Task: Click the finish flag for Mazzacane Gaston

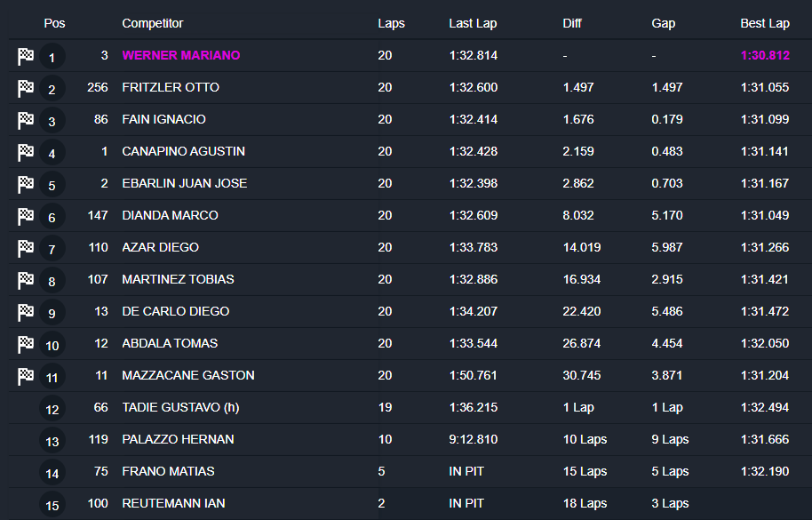Action: (x=26, y=376)
